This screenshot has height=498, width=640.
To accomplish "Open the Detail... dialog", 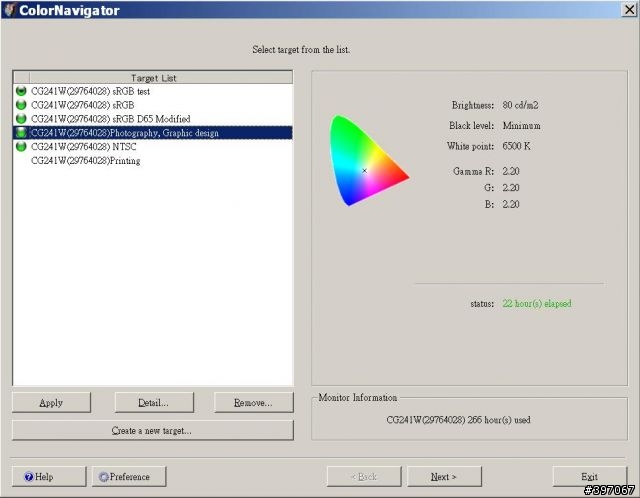I will (154, 402).
